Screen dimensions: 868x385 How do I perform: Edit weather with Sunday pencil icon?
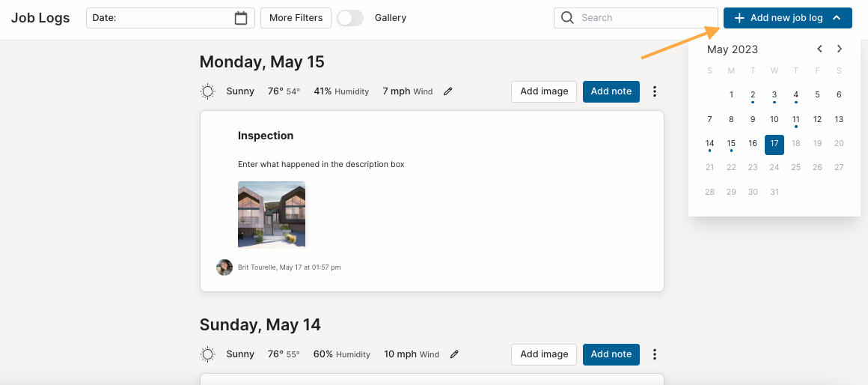454,354
